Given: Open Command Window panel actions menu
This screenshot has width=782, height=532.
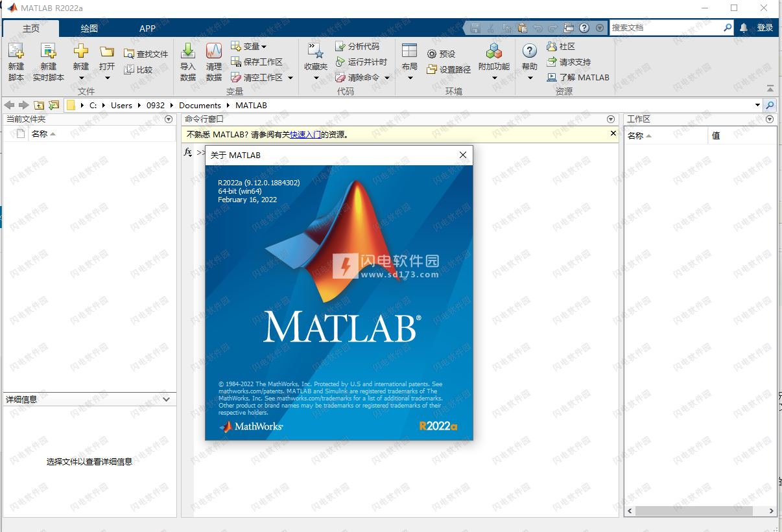Looking at the screenshot, I should 610,119.
